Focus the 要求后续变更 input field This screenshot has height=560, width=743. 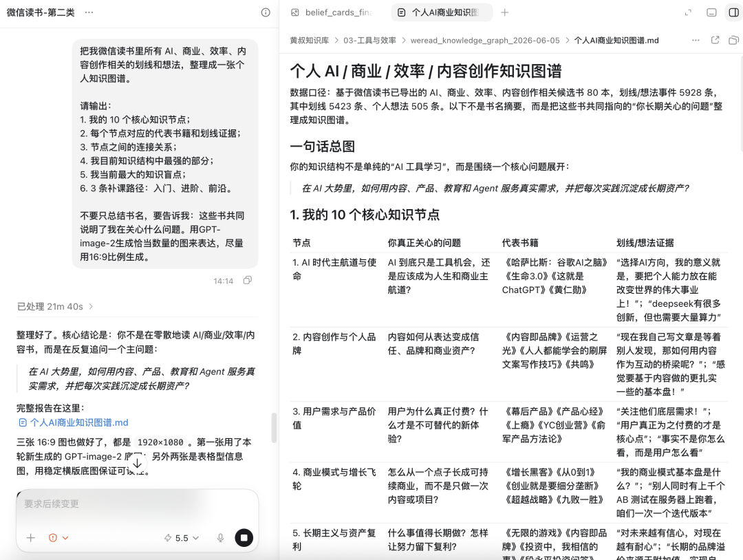pyautogui.click(x=138, y=504)
